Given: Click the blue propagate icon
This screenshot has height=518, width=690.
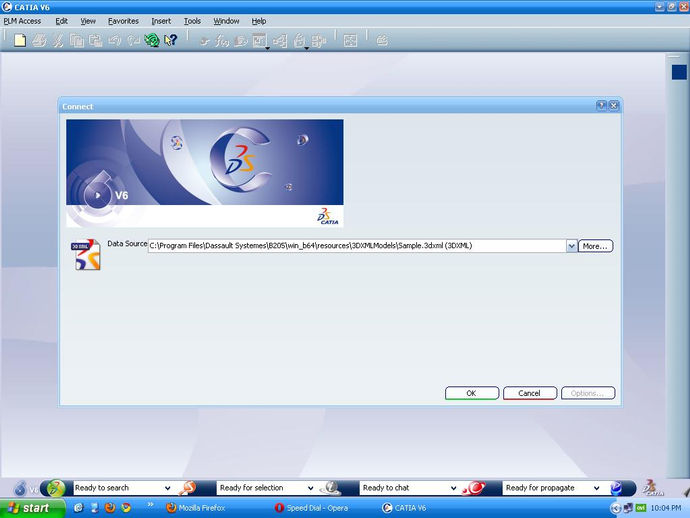Looking at the screenshot, I should coord(616,488).
